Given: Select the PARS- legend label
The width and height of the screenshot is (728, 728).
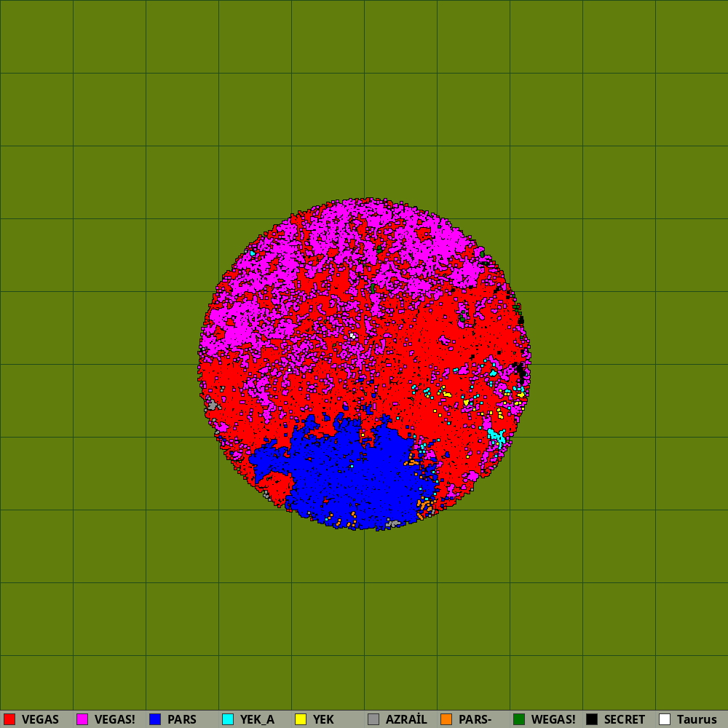Looking at the screenshot, I should pyautogui.click(x=475, y=720).
